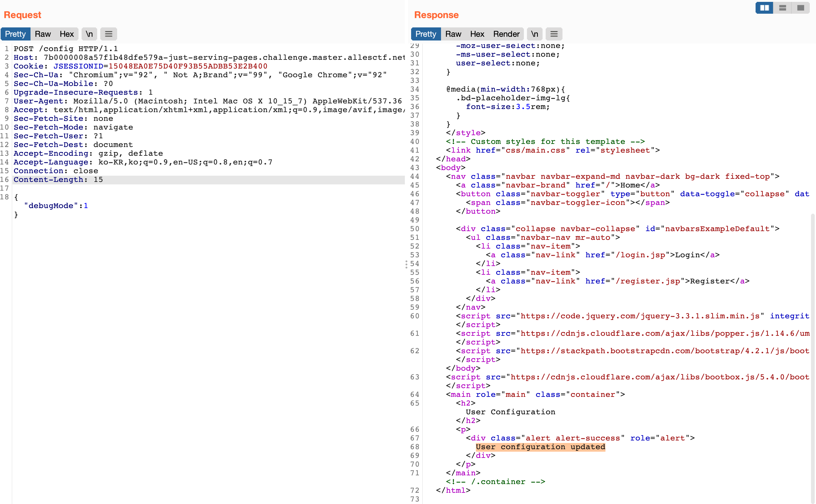This screenshot has height=504, width=816.
Task: Switch Response view to Hex tab
Action: [477, 34]
